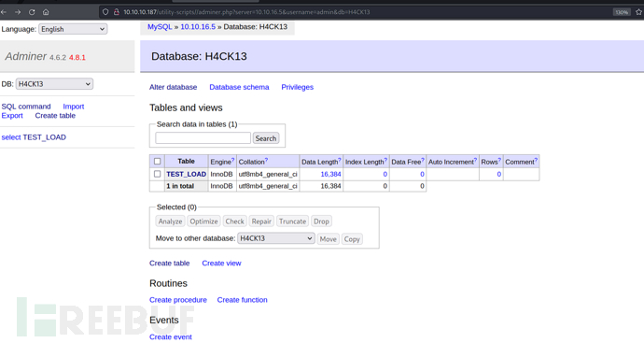Image resolution: width=644 pixels, height=343 pixels.
Task: Click the Create function link
Action: [242, 300]
